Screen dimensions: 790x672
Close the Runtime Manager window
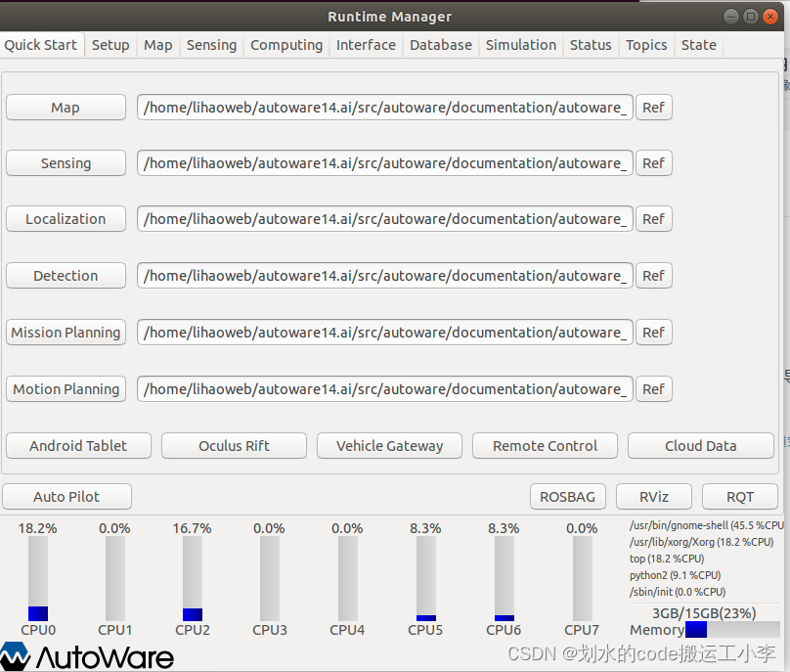(x=770, y=17)
